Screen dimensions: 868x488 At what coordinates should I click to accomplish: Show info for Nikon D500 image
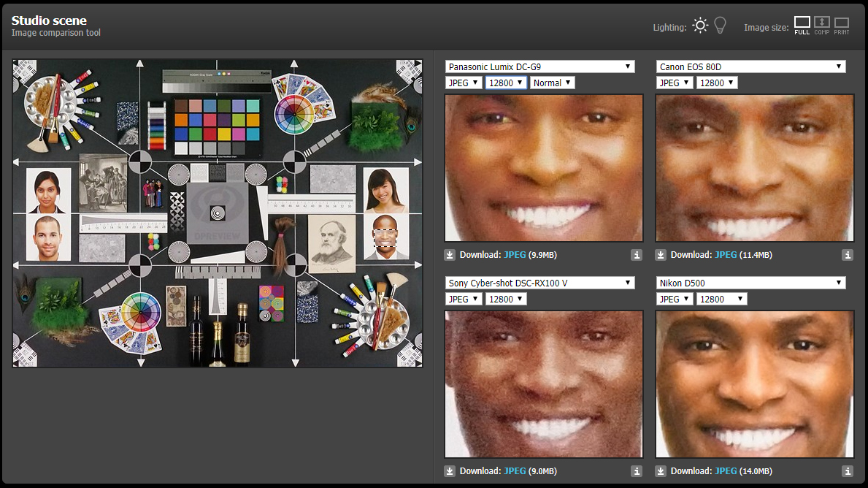[x=848, y=470]
